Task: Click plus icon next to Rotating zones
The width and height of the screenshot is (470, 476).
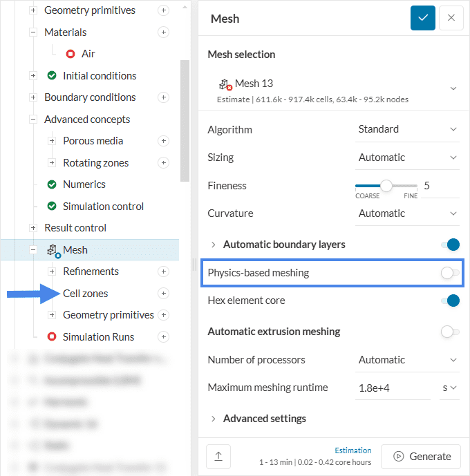Action: [x=163, y=163]
